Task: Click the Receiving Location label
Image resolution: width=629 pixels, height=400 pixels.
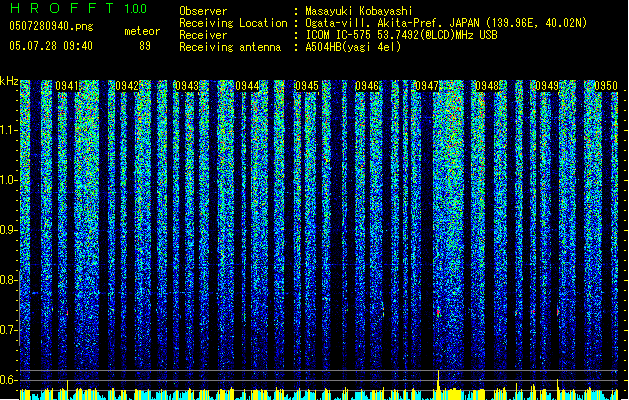Action: [233, 23]
